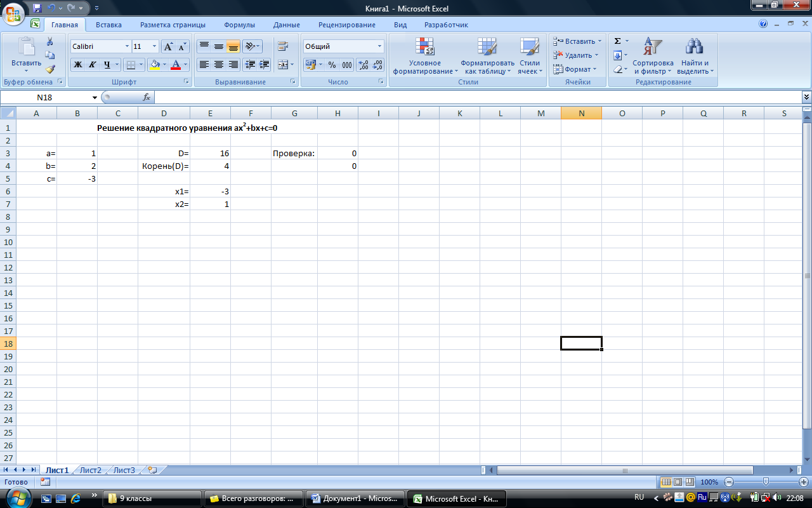This screenshot has height=508, width=812.
Task: Open Условное форматирование menu
Action: [x=424, y=56]
